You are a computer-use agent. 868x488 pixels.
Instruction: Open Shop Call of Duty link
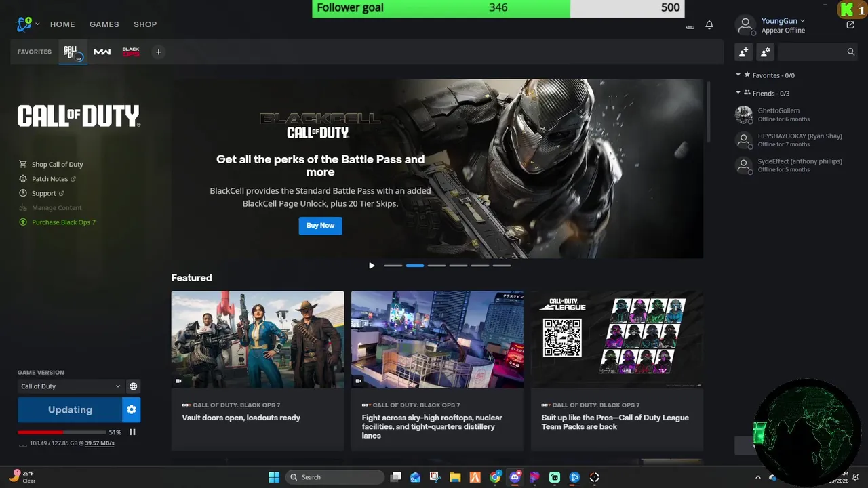click(52, 164)
